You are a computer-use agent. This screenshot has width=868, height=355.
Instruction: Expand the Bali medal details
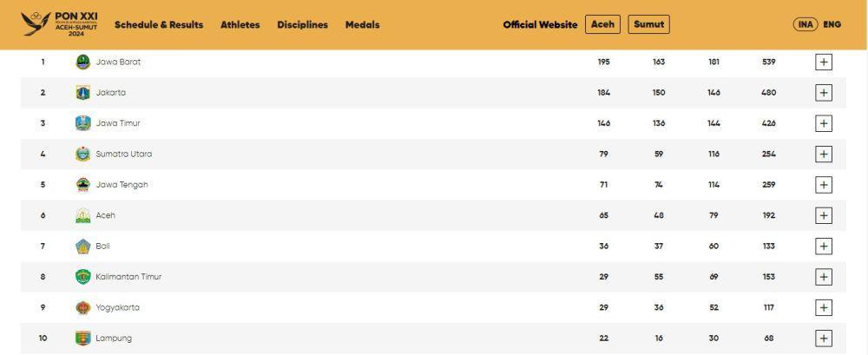(x=823, y=246)
